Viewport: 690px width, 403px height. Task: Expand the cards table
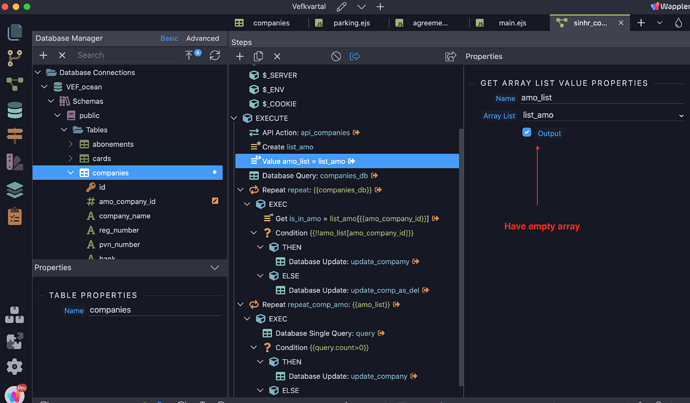click(71, 158)
